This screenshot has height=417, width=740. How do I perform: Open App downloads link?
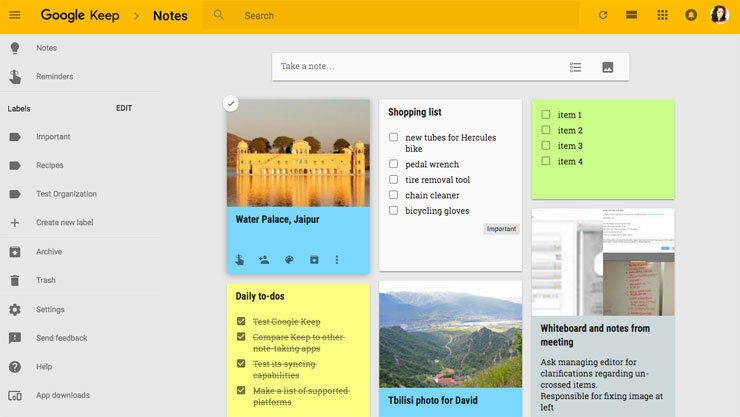click(63, 395)
